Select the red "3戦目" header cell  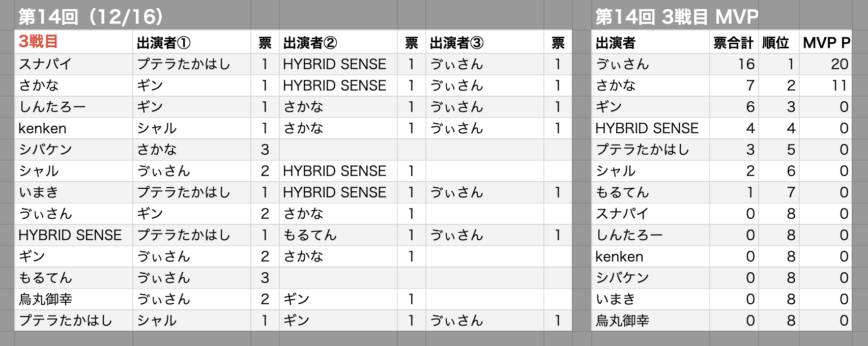[x=39, y=42]
